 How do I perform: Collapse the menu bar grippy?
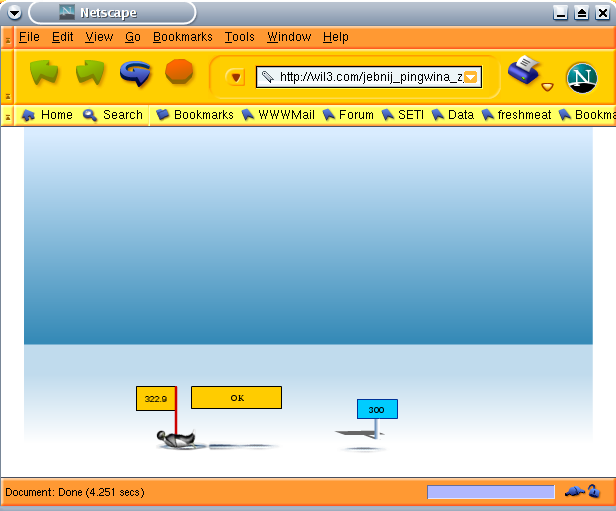tap(7, 38)
